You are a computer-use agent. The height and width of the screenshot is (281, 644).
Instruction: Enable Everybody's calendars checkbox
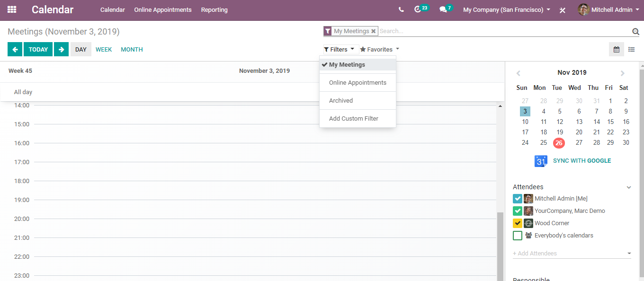tap(518, 236)
